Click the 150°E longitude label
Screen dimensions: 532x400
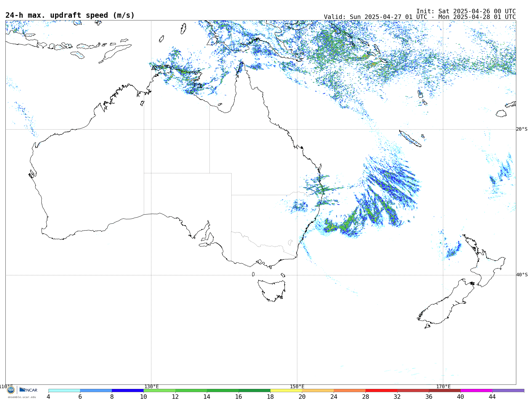click(297, 387)
